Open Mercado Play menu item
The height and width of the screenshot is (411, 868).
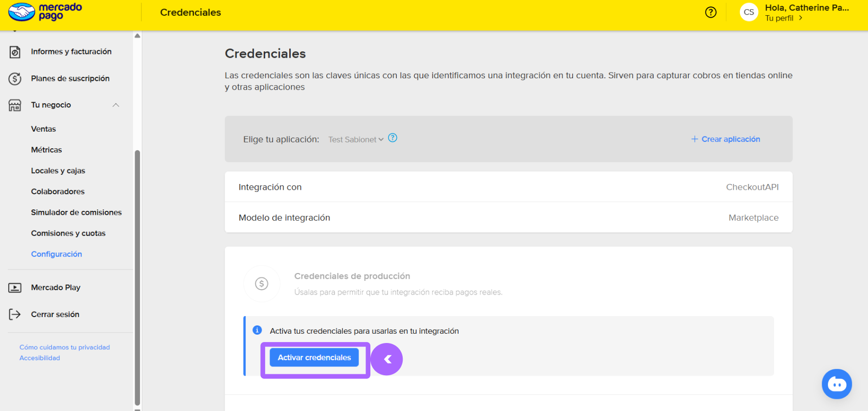[x=56, y=288]
